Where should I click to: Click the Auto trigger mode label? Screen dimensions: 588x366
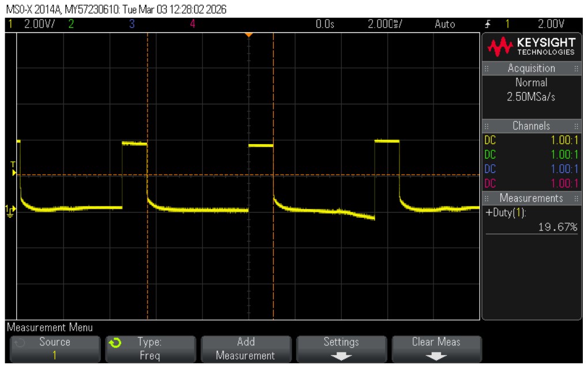[444, 24]
